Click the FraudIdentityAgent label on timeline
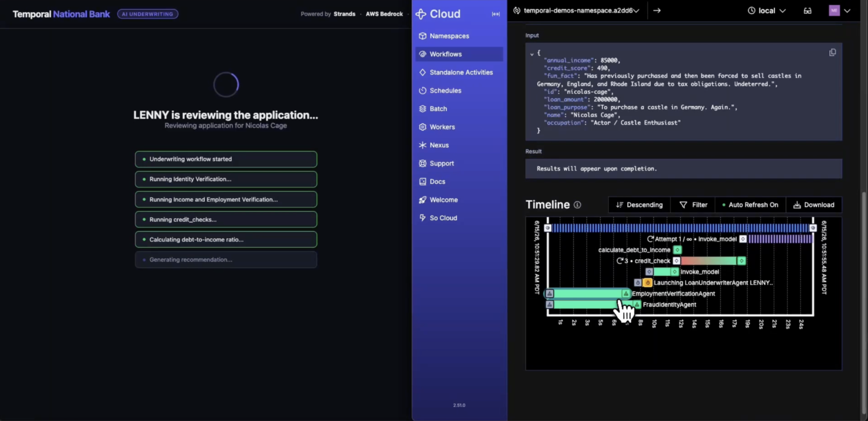868x421 pixels. tap(669, 305)
